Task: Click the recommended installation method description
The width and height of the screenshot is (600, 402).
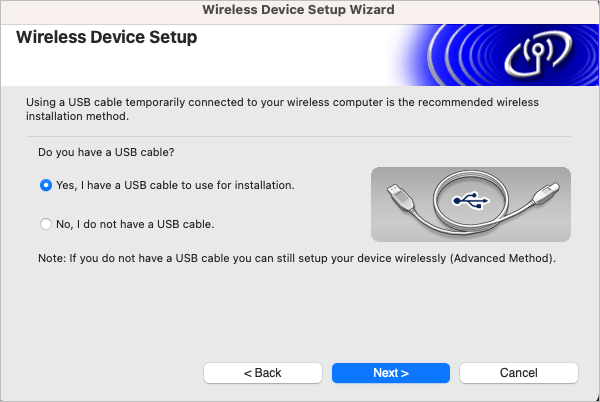Action: tap(282, 109)
